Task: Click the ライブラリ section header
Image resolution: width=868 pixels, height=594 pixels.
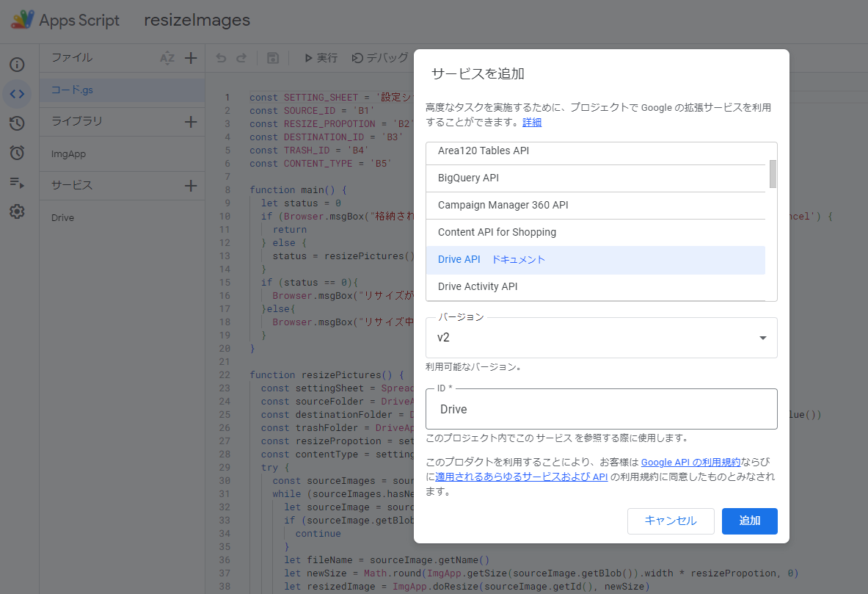Action: click(77, 121)
